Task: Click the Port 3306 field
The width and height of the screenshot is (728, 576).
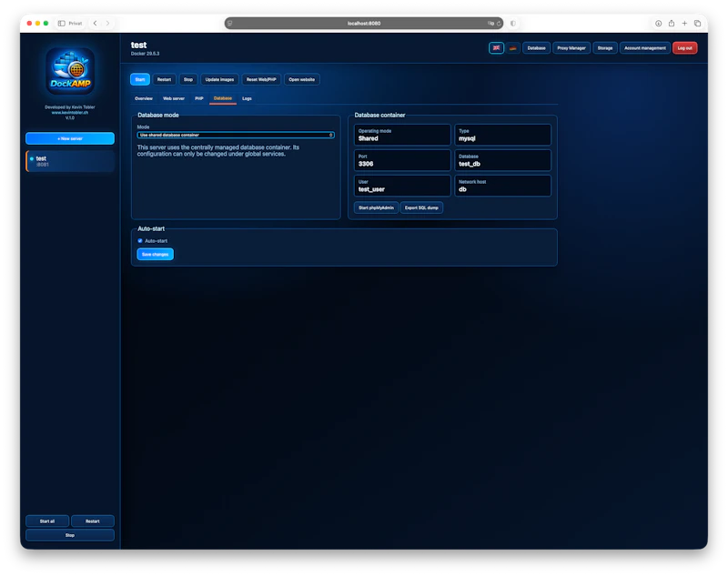Action: click(x=402, y=160)
